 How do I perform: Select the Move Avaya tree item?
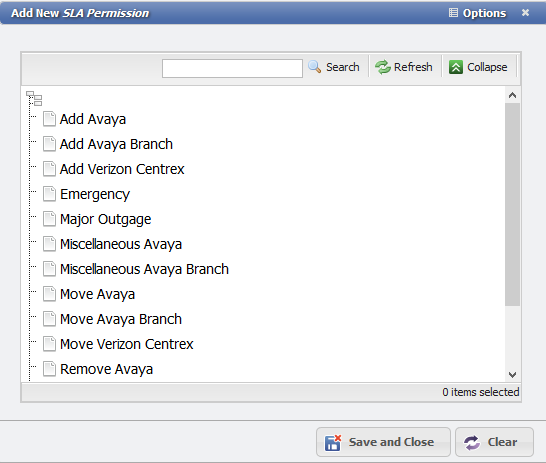point(97,295)
